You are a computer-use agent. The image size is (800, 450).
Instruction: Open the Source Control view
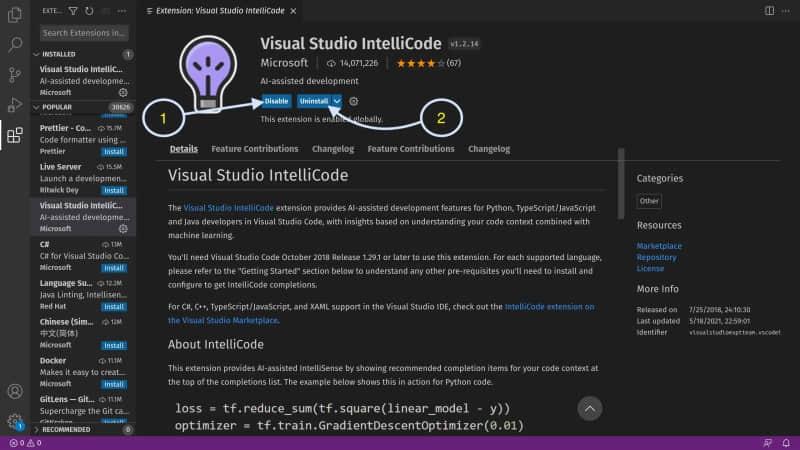[x=15, y=75]
